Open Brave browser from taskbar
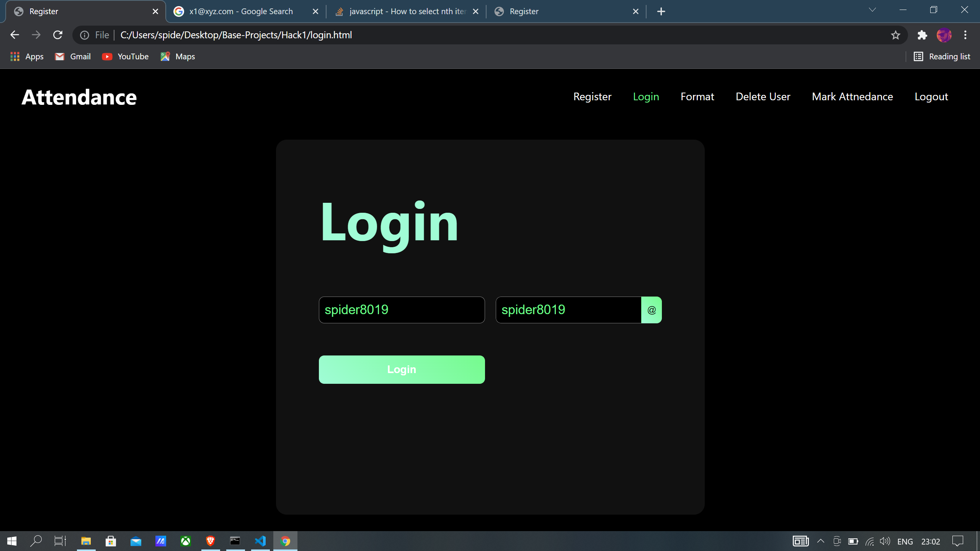 coord(211,541)
